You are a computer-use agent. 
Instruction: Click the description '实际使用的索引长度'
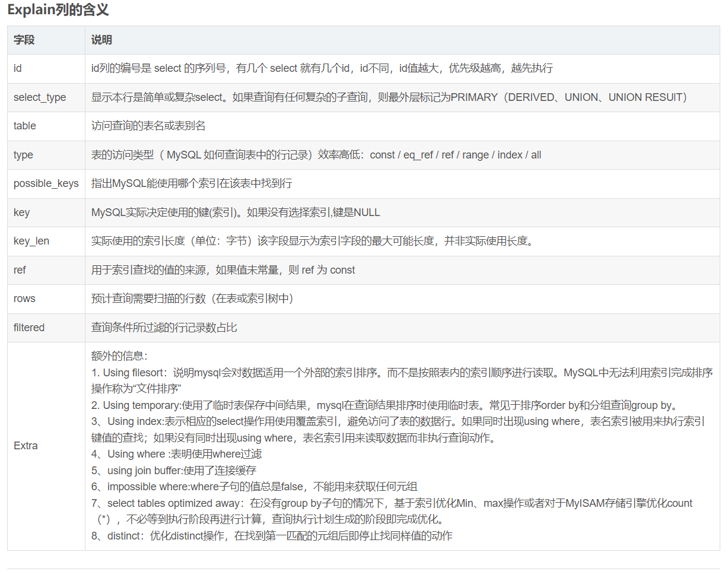tap(312, 241)
